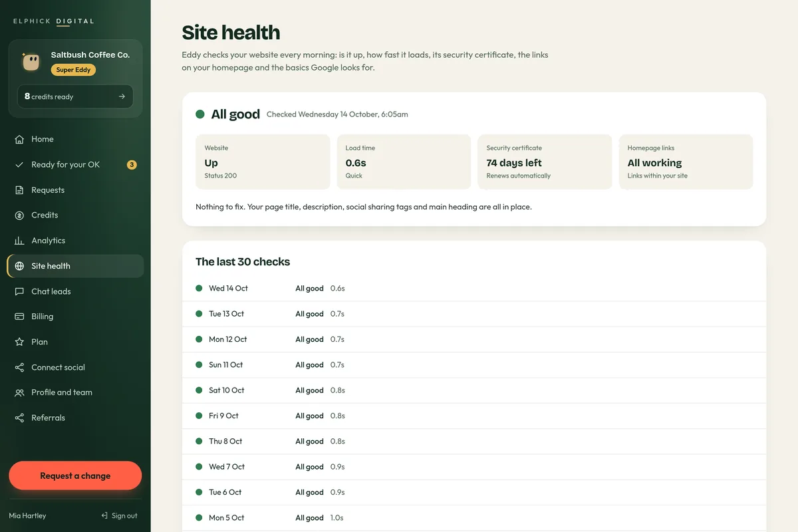Click the arrow in credits ready box
This screenshot has height=532, width=798.
coord(122,96)
